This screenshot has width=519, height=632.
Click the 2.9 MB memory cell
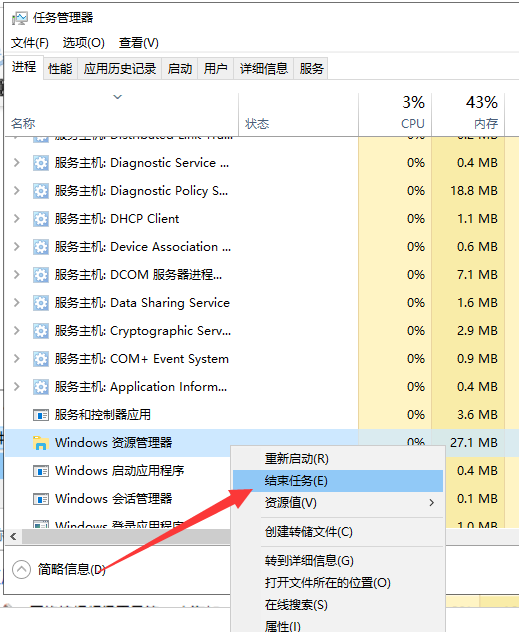[468, 331]
